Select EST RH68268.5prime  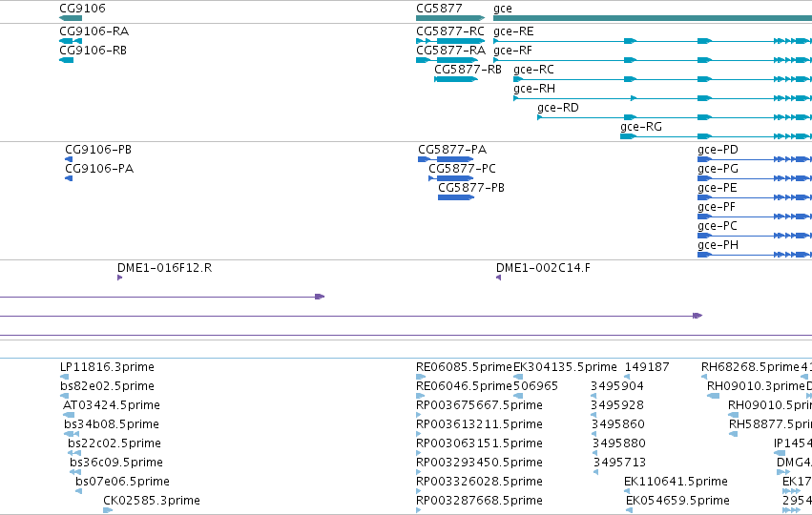point(750,367)
